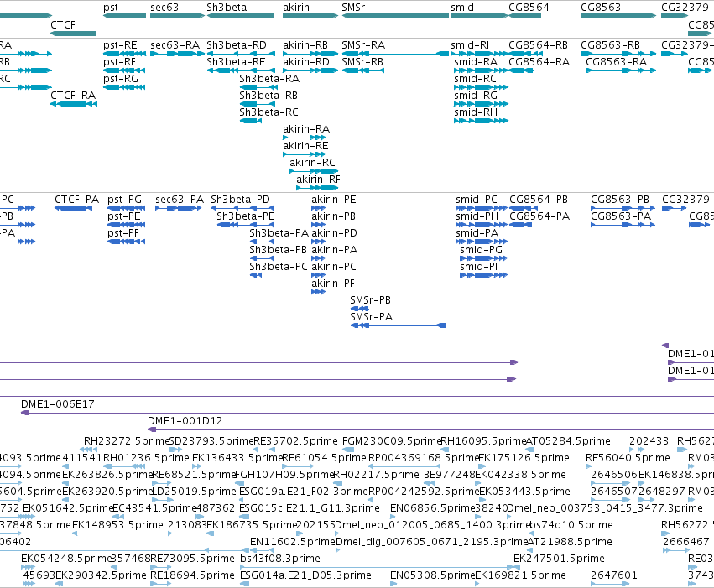Screen dimensions: 714x588
Task: Select protein CG8563-PA
Action: (621, 216)
